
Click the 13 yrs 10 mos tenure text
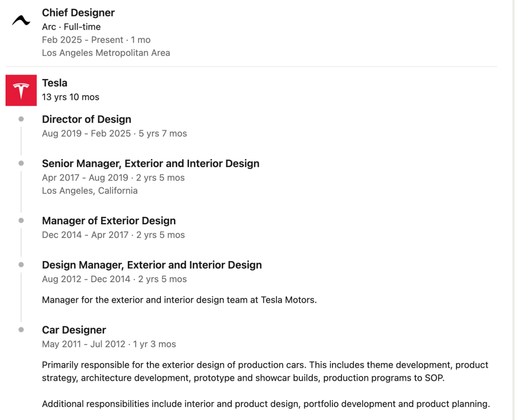click(x=70, y=97)
